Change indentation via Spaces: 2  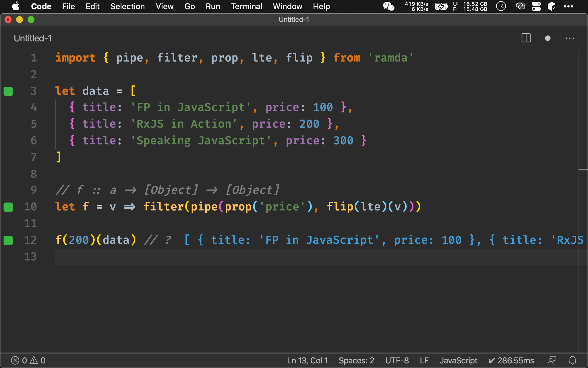356,361
